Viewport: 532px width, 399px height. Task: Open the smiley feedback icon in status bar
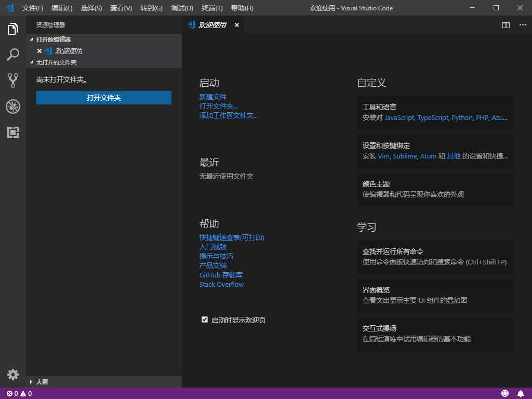(x=505, y=393)
